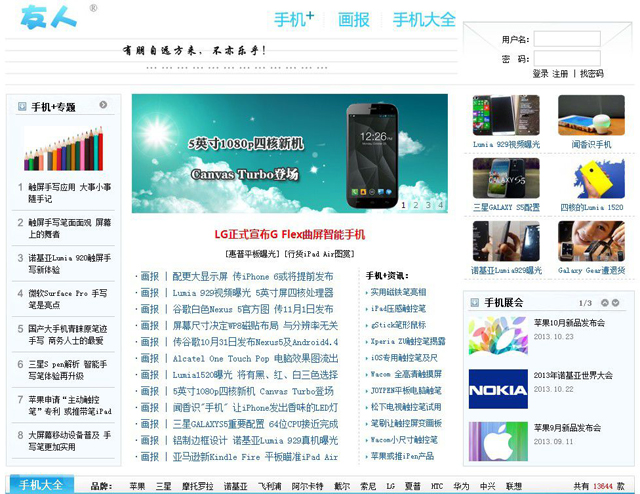Open news item gStick笔形鼠标

pos(398,325)
